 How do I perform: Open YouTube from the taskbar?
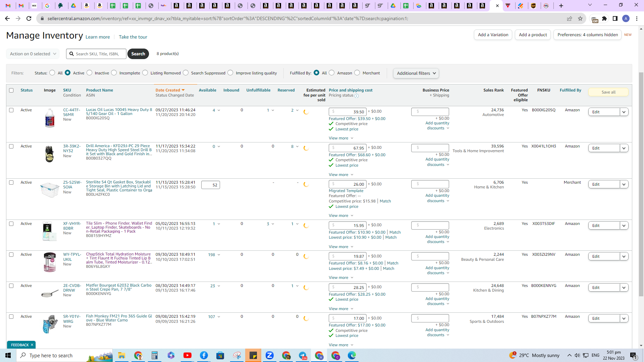(x=187, y=355)
